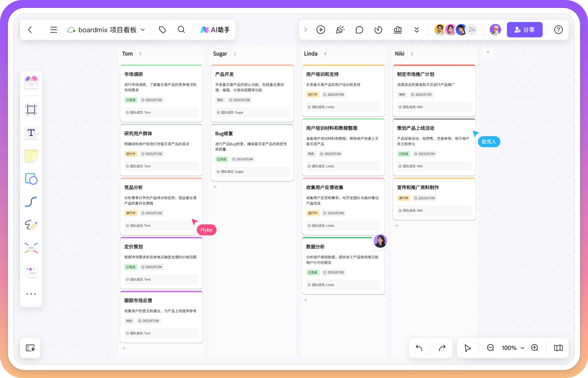Zoom out with the minus magnifier
The width and height of the screenshot is (588, 378).
coord(490,348)
